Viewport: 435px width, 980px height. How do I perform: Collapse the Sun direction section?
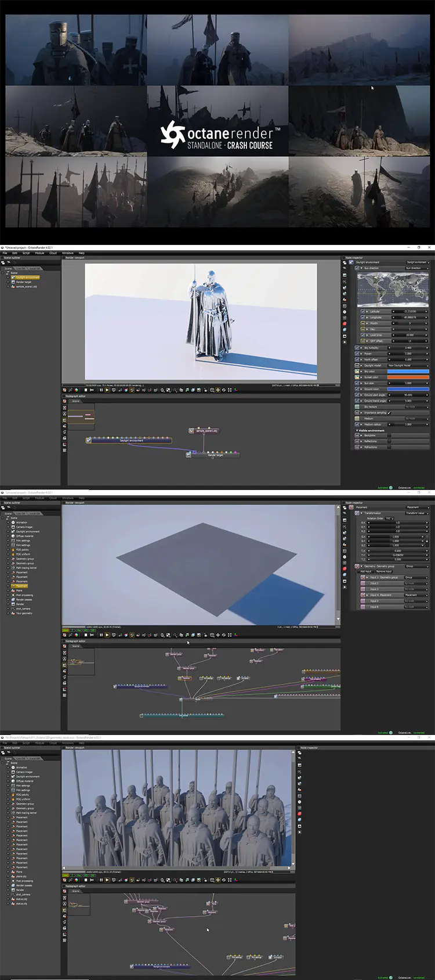tap(361, 268)
